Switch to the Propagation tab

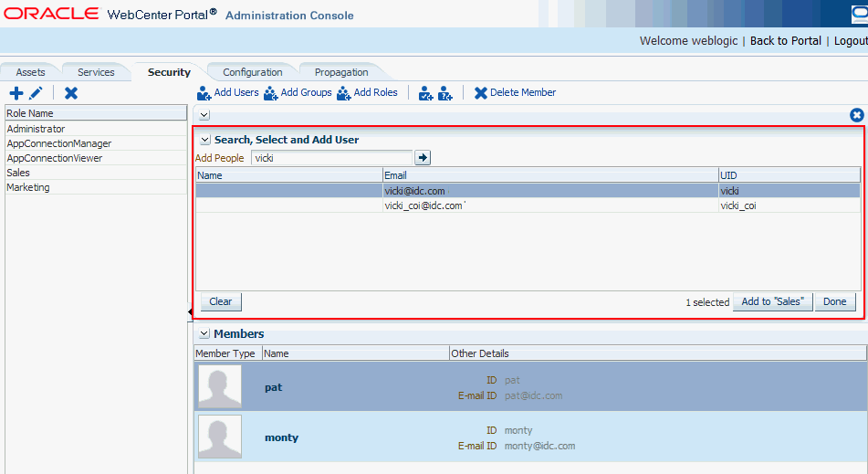tap(341, 72)
